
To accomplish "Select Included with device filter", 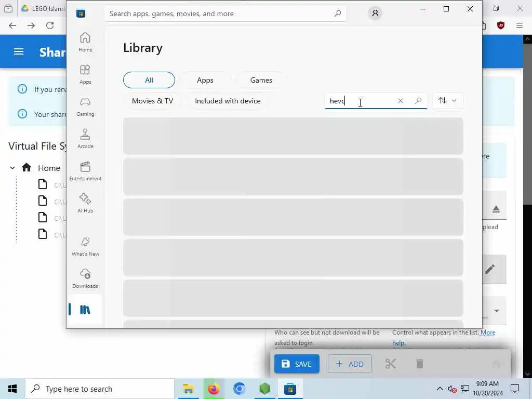I will 228,101.
